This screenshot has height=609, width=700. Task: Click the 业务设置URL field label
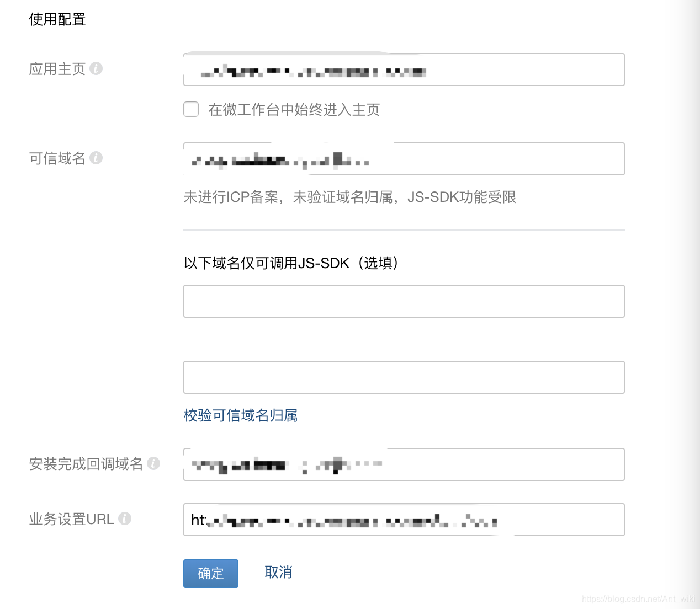pos(71,519)
